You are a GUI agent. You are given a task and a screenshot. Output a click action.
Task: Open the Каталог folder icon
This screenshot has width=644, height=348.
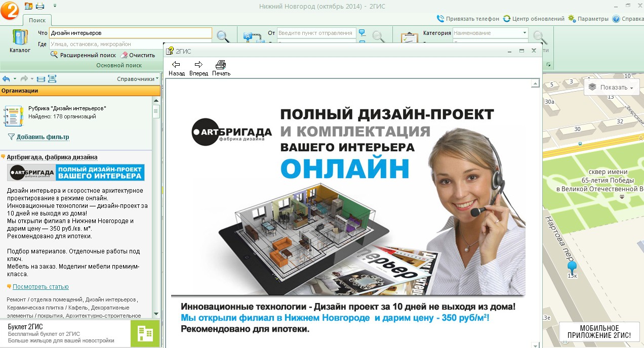[20, 41]
